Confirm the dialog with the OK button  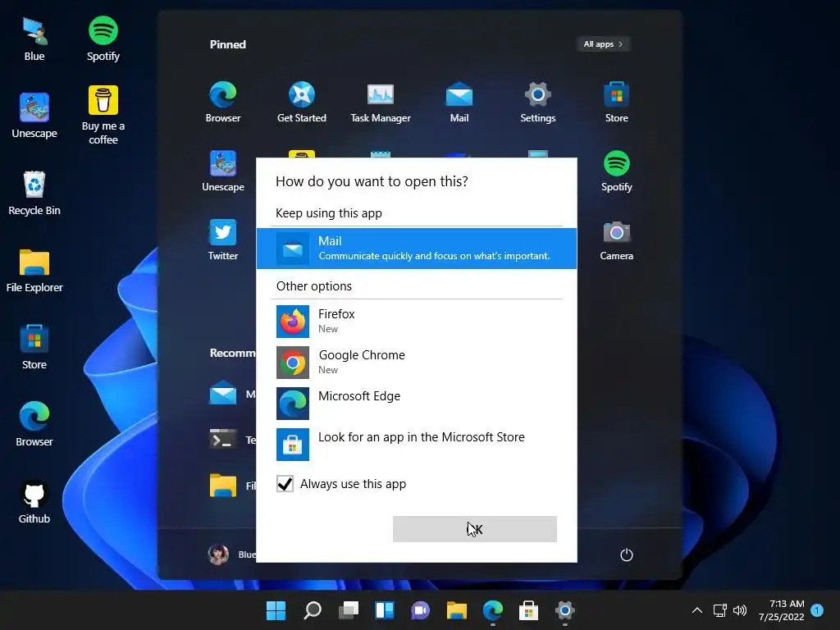[x=475, y=529]
